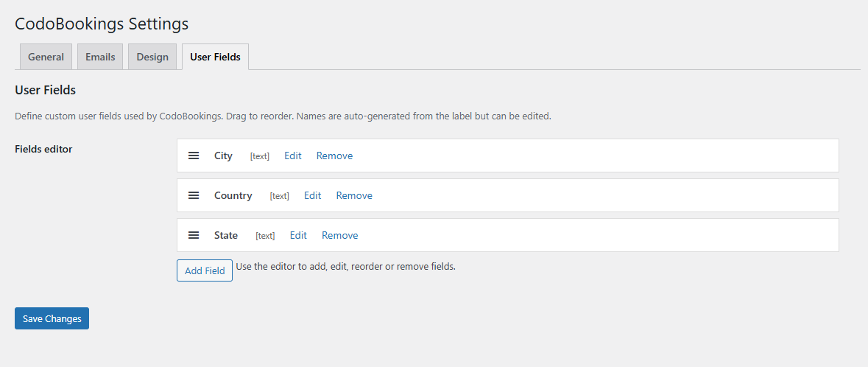Viewport: 868px width, 367px height.
Task: Click the Fields editor label
Action: [43, 149]
